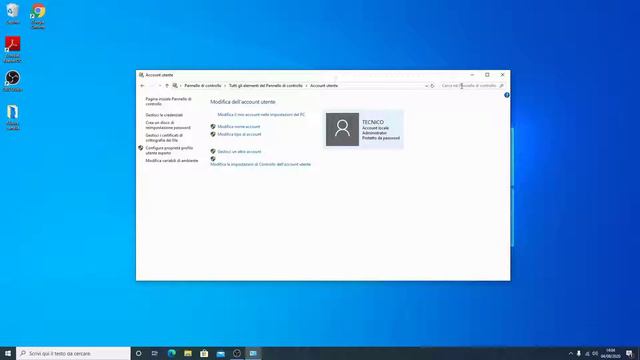Open Cortana from the taskbar
This screenshot has height=360, width=640.
click(x=139, y=353)
